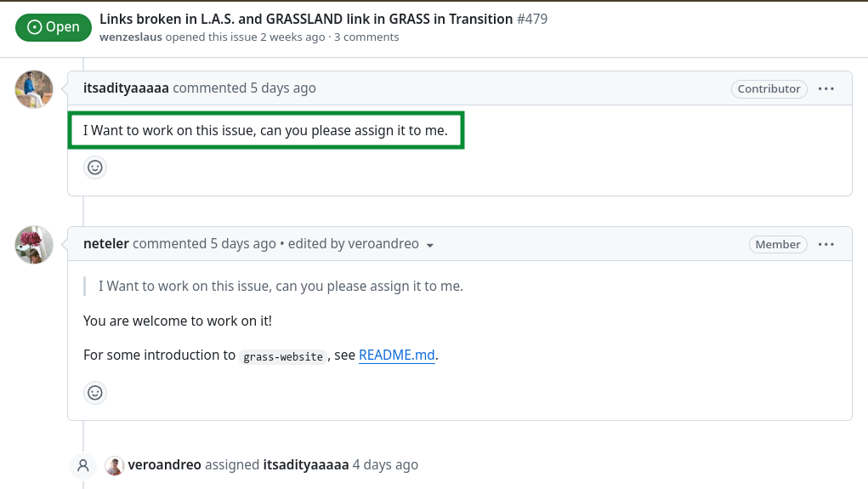Click neteler's profile avatar
Viewport: 868px width, 489px height.
(34, 245)
